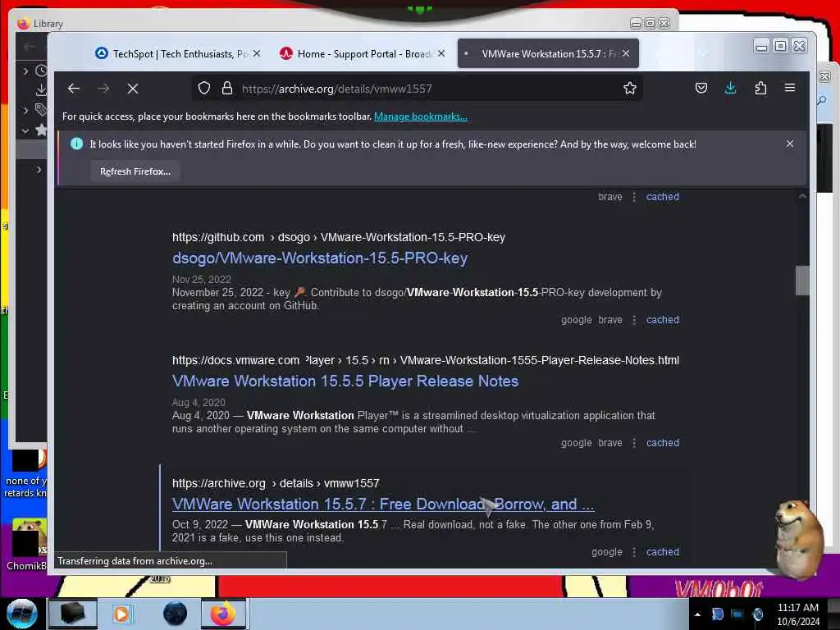Expand the nested bookmark folder in Library

[39, 169]
